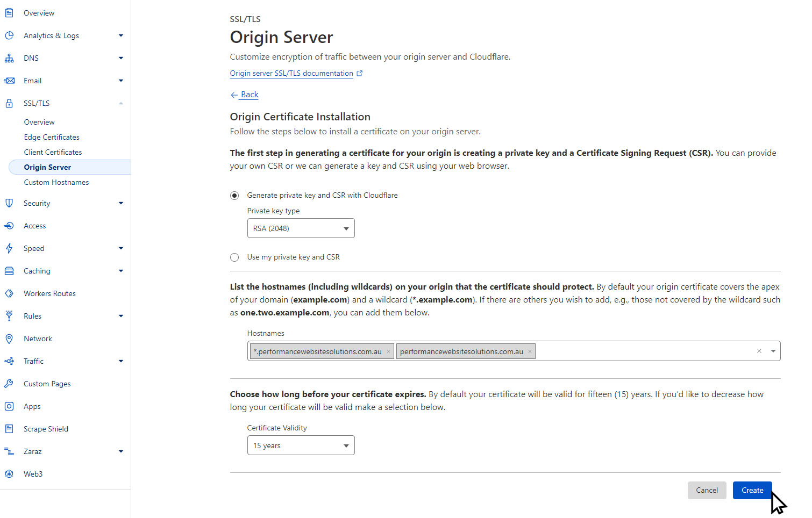This screenshot has height=518, width=812.
Task: Select Generate private key and CSR with Cloudflare
Action: (x=234, y=196)
